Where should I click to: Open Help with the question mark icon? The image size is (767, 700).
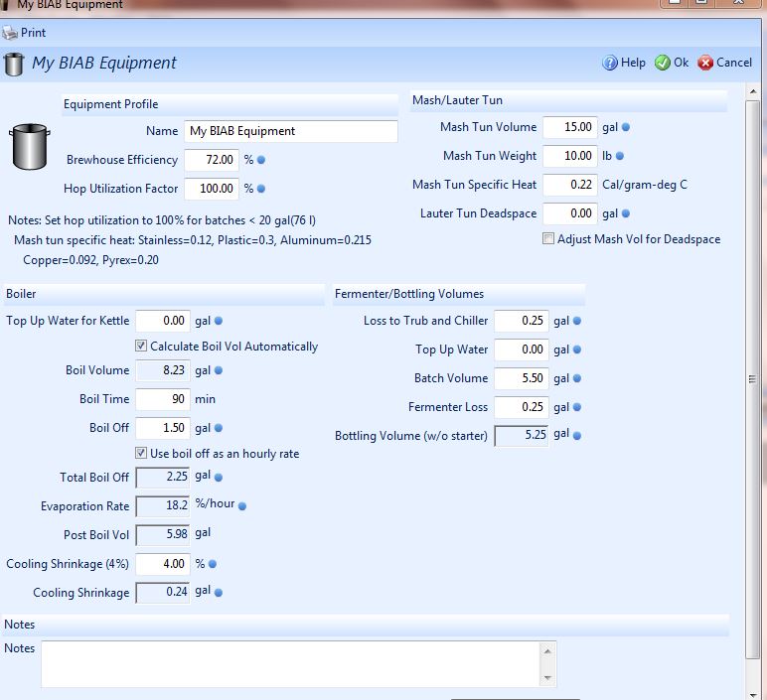tap(609, 63)
